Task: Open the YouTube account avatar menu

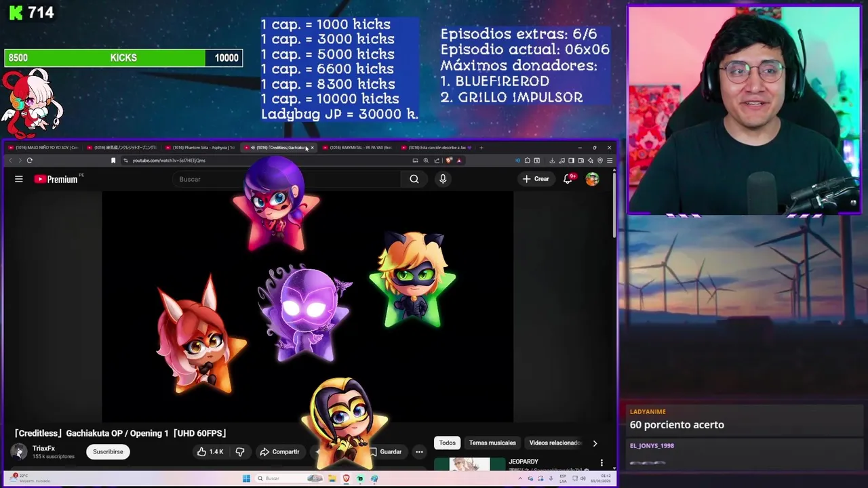Action: point(593,179)
